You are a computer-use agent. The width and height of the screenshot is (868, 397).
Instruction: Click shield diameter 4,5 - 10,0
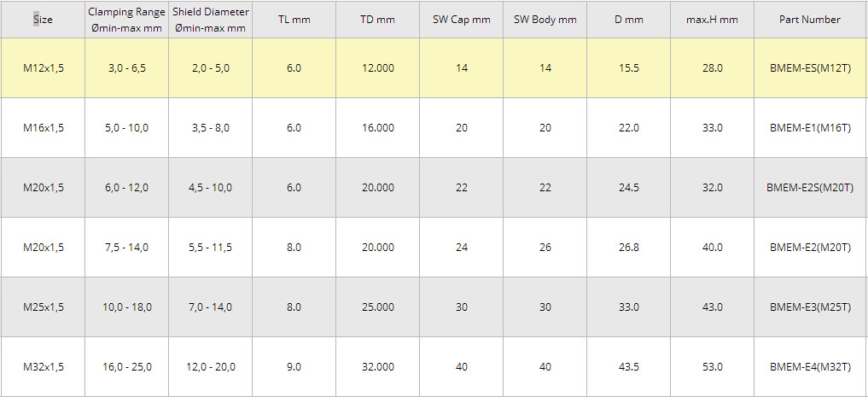(210, 188)
